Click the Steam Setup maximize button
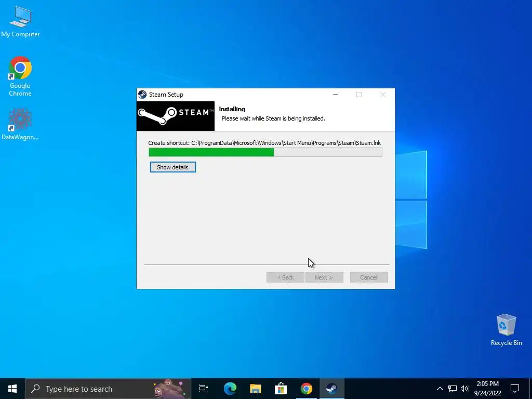Viewport: 532px width, 399px height. (x=359, y=95)
